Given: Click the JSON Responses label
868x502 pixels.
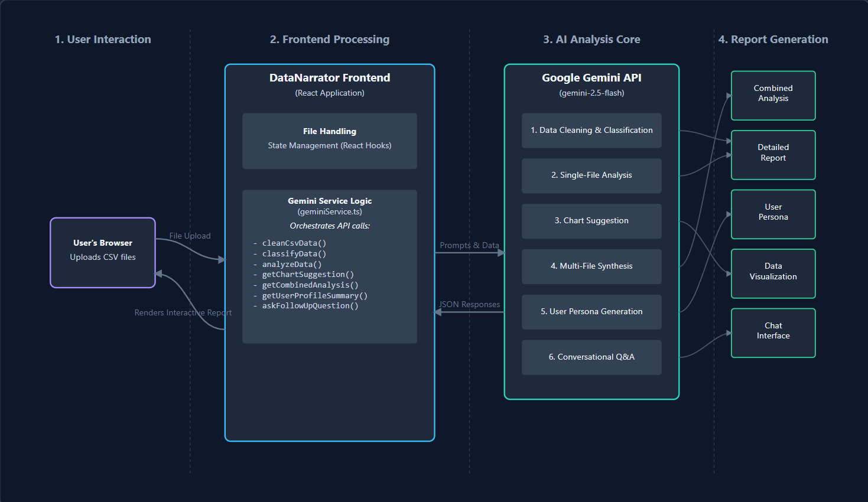Looking at the screenshot, I should 470,304.
